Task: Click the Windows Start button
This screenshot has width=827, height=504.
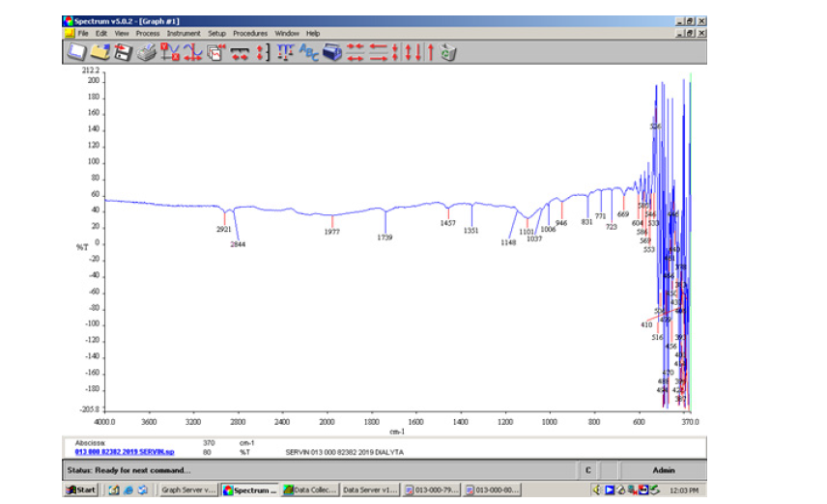Action: 81,490
